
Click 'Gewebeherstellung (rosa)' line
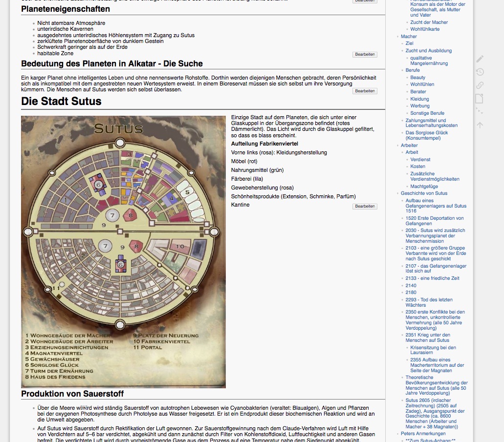(x=263, y=188)
